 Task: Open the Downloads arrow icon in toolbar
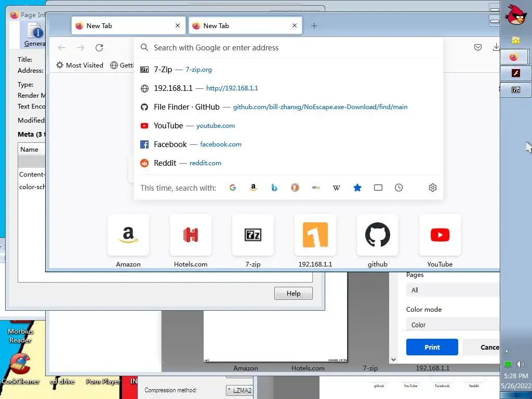(x=496, y=47)
